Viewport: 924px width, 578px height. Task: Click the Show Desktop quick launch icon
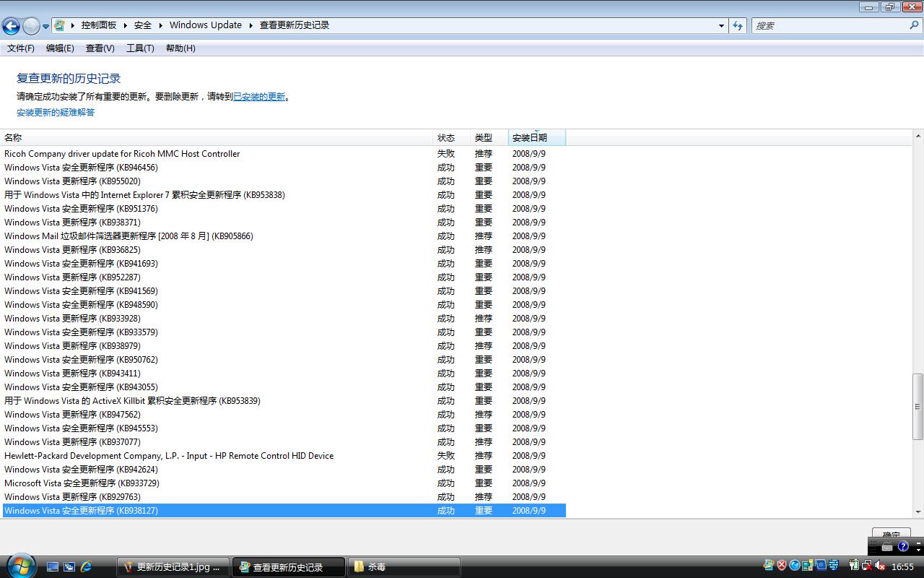[x=53, y=567]
